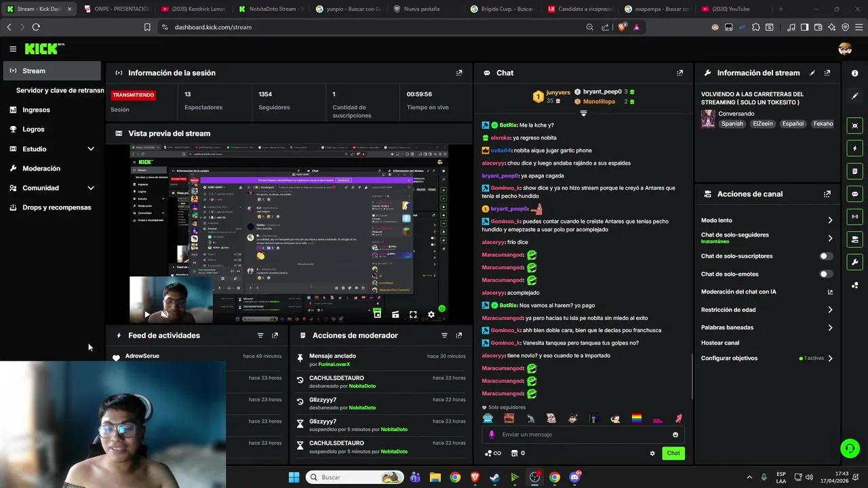Toggle the stream info wrench widget in sidebar
Image resolution: width=868 pixels, height=488 pixels.
point(854,262)
